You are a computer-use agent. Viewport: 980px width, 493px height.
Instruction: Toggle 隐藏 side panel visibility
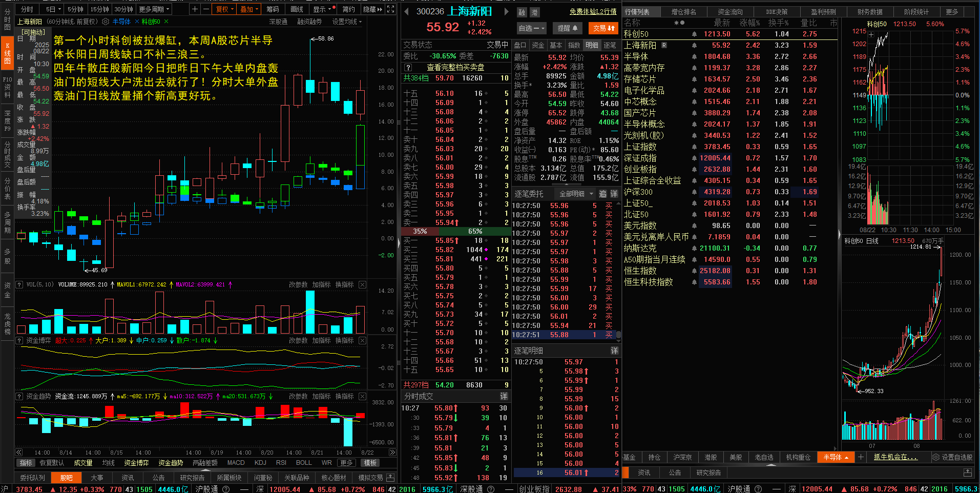tap(372, 9)
